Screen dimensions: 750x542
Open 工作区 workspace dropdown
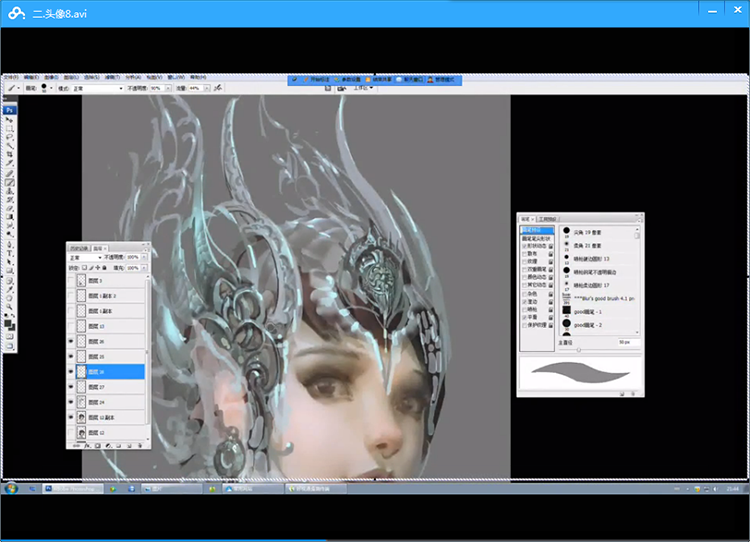363,88
